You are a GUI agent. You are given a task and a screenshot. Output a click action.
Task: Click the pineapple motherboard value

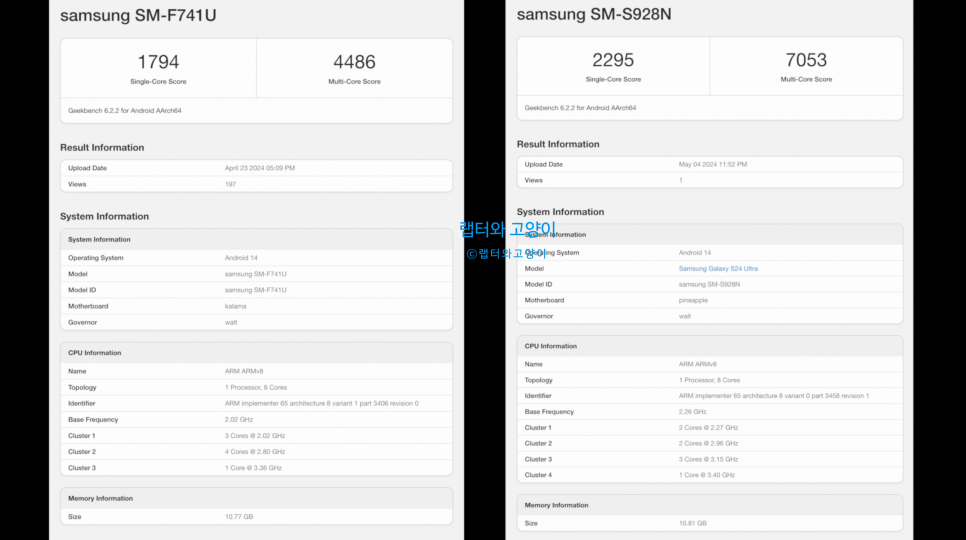click(x=693, y=300)
